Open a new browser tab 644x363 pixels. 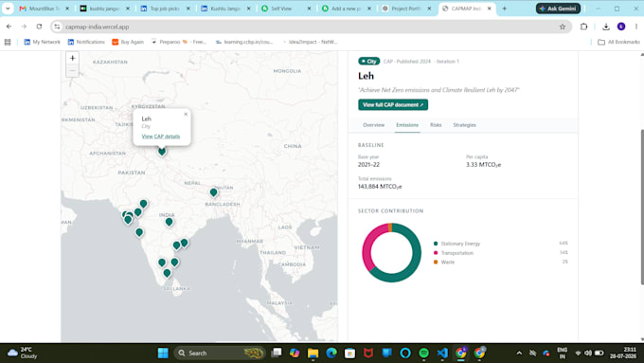coord(505,9)
